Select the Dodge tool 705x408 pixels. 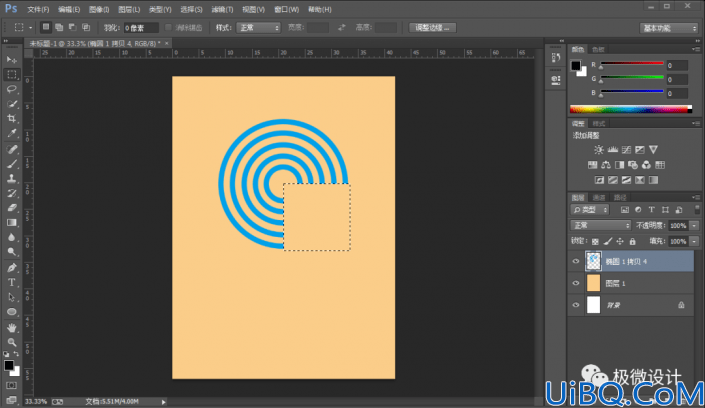(12, 252)
